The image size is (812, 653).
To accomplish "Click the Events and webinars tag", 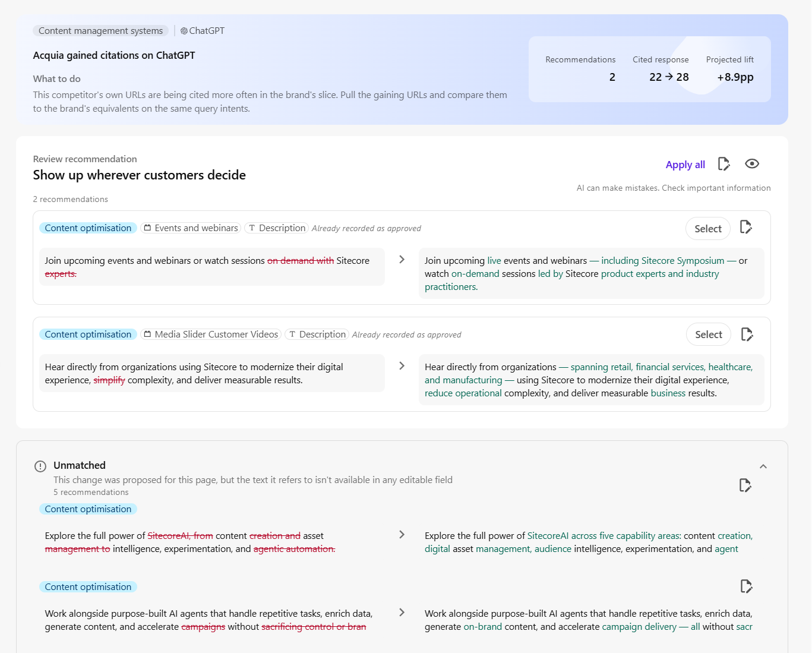I will coord(191,228).
